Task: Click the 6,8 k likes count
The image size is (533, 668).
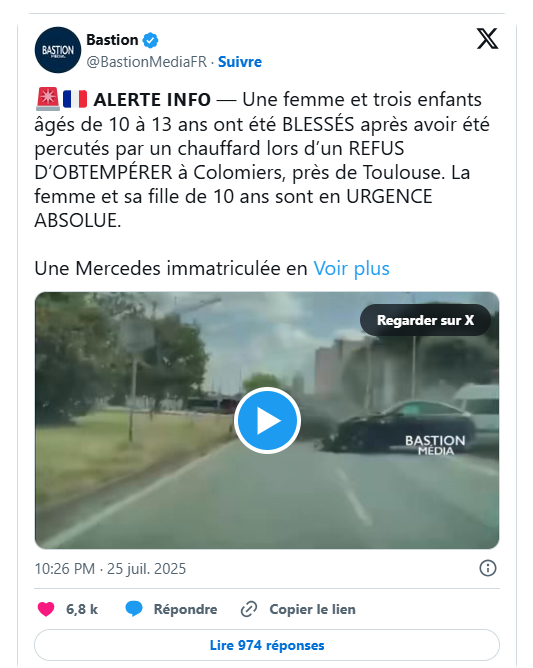Action: (x=82, y=609)
